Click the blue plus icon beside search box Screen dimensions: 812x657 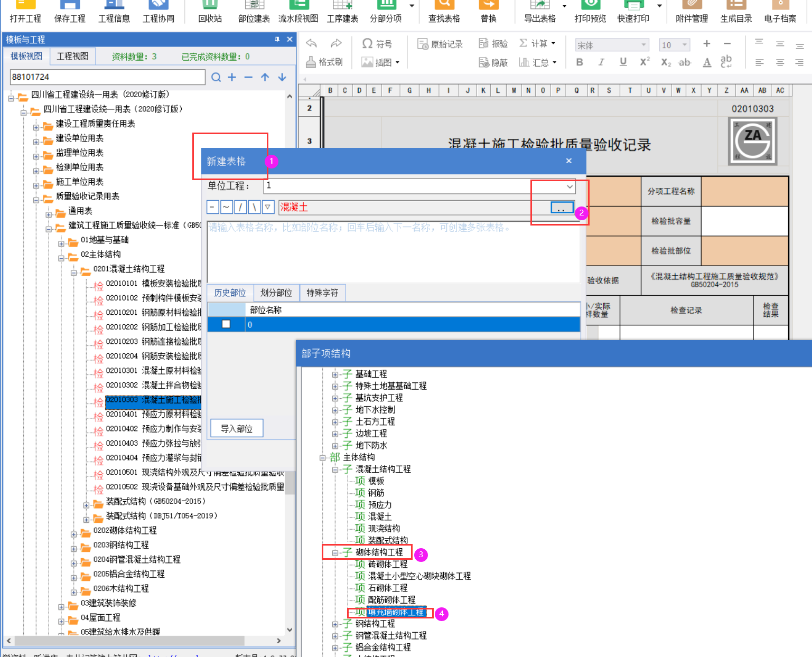pos(232,77)
